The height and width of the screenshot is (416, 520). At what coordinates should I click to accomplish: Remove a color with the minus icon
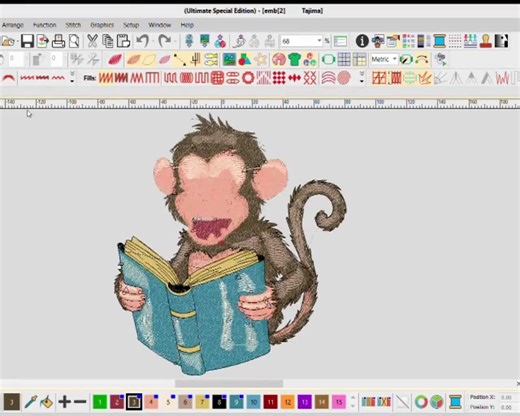pyautogui.click(x=80, y=402)
